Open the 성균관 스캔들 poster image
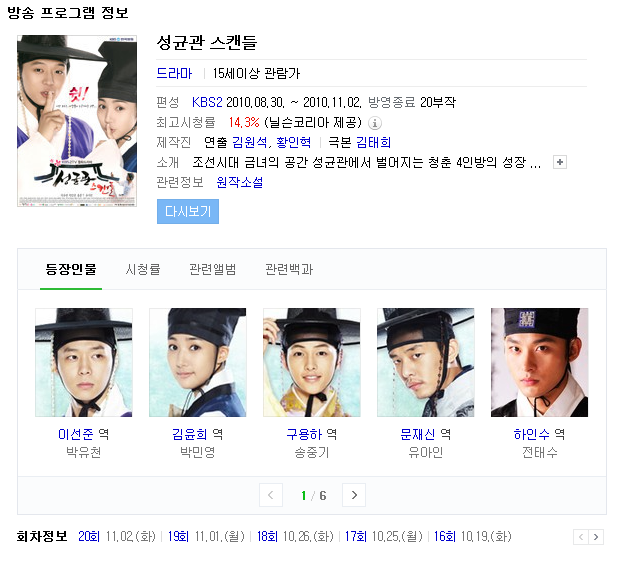630x561 pixels. [x=77, y=121]
